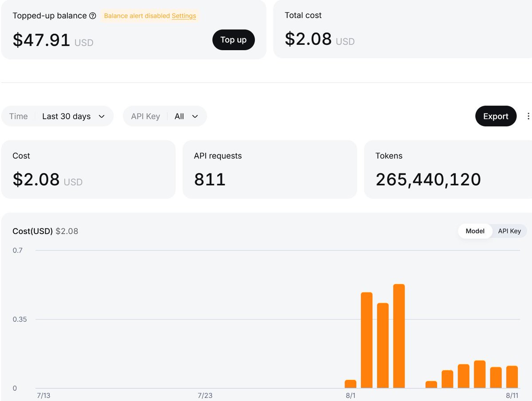Click the Balance alert disabled badge
The image size is (532, 401).
pos(150,16)
